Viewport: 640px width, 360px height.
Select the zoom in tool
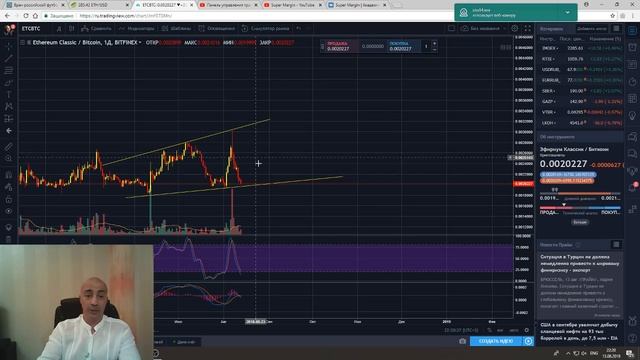(9, 158)
